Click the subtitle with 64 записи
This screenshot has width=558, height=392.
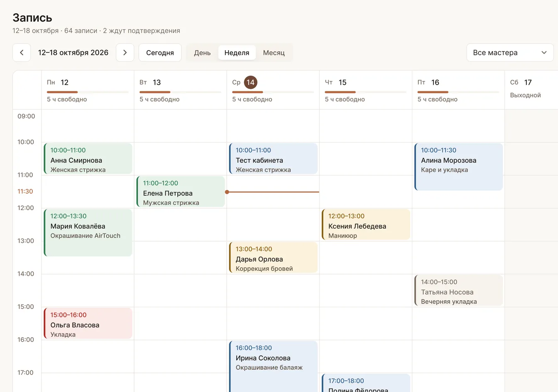tap(96, 31)
